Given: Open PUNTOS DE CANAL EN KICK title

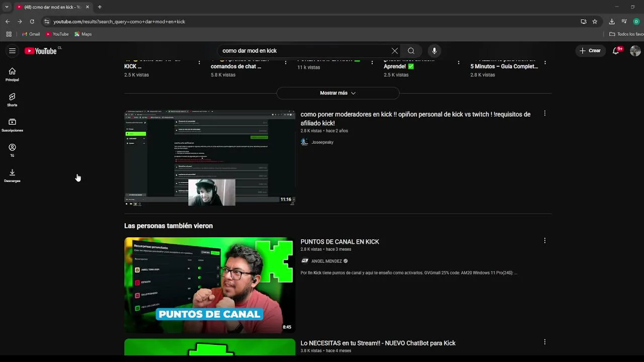Looking at the screenshot, I should point(340,242).
